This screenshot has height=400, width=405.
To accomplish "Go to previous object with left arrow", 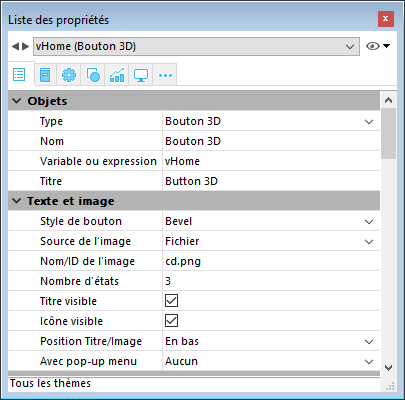I will coord(15,46).
